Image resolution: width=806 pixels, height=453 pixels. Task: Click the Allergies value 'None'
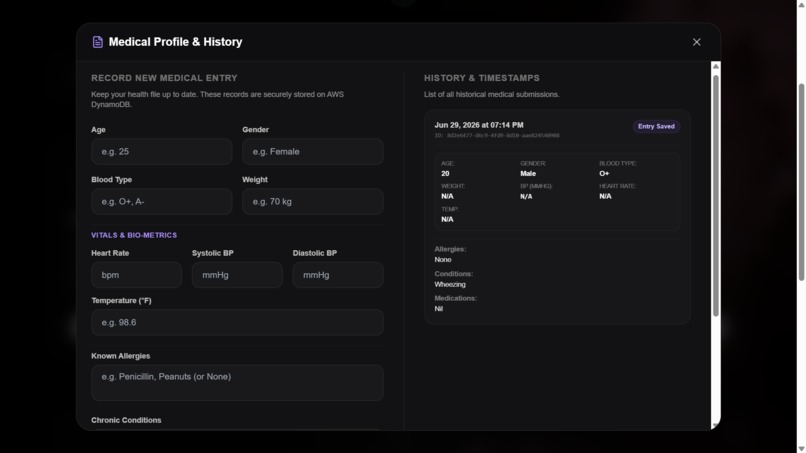pyautogui.click(x=443, y=260)
